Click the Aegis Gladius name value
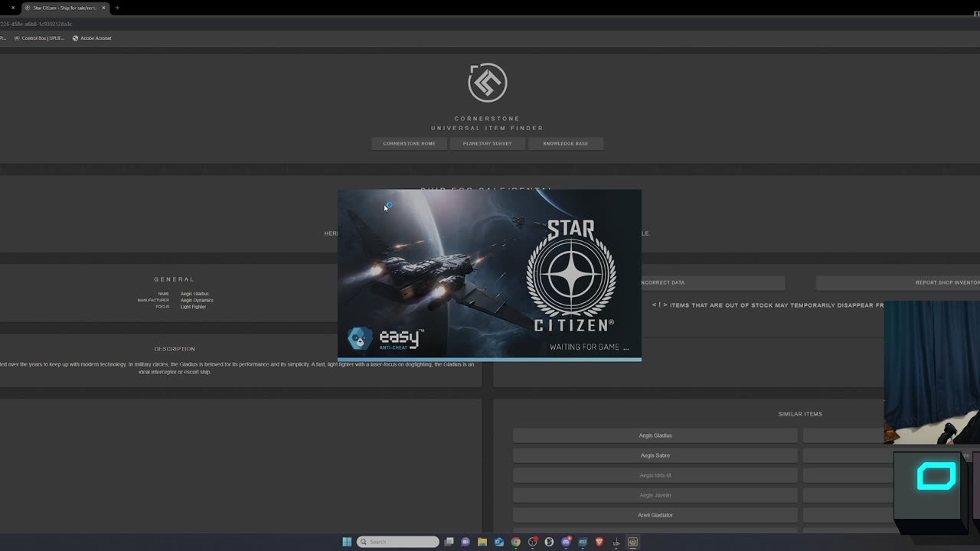Image resolution: width=980 pixels, height=551 pixels. (x=194, y=294)
